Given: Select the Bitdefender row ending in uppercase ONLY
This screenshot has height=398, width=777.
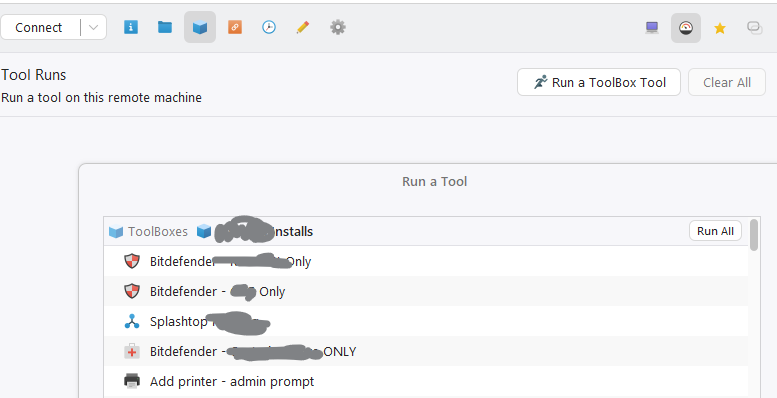Looking at the screenshot, I should click(x=426, y=351).
